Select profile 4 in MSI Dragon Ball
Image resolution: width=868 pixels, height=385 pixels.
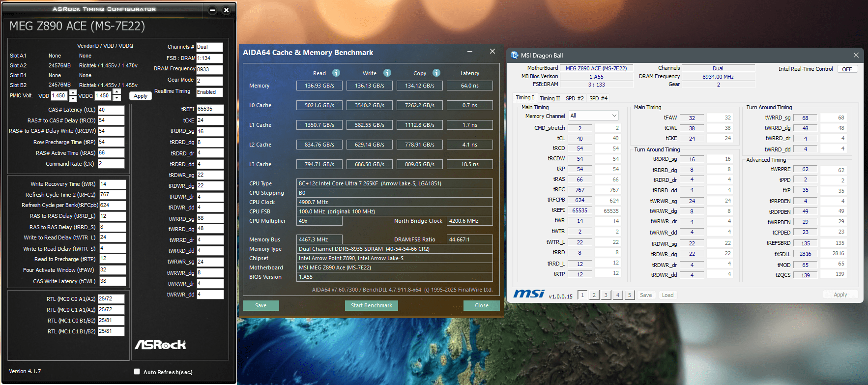point(618,295)
